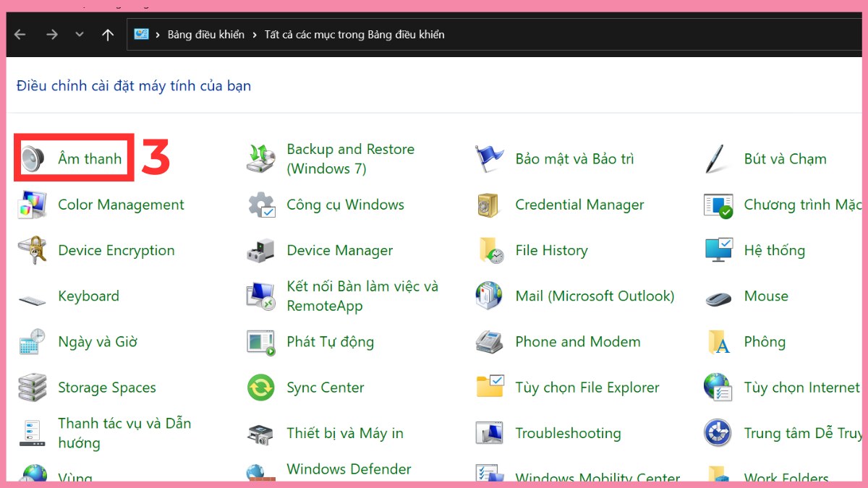
Task: Navigate up one folder level
Action: coord(108,35)
